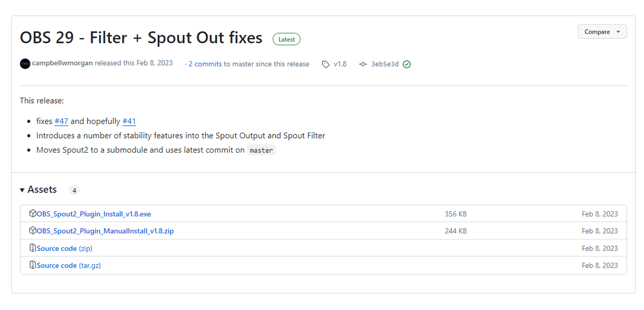Click the Latest release badge

click(x=287, y=39)
